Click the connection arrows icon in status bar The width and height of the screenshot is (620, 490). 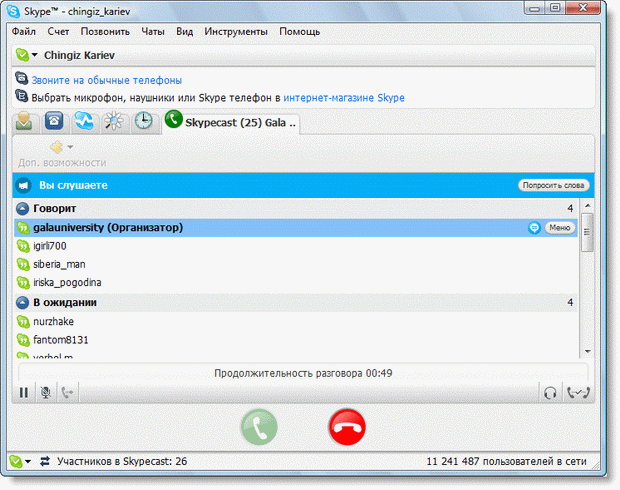click(x=45, y=461)
